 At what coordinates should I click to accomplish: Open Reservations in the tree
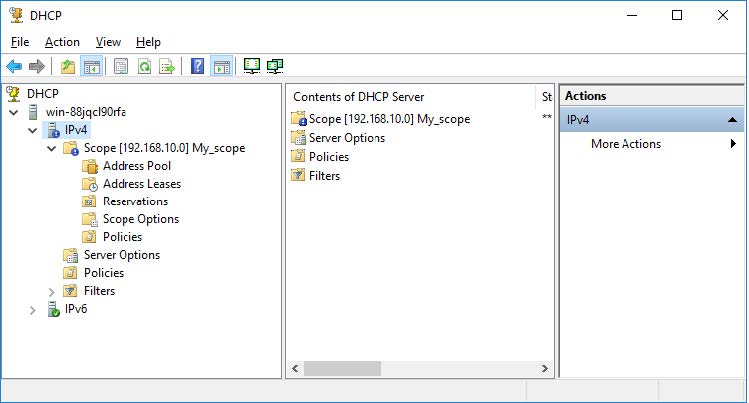[135, 202]
